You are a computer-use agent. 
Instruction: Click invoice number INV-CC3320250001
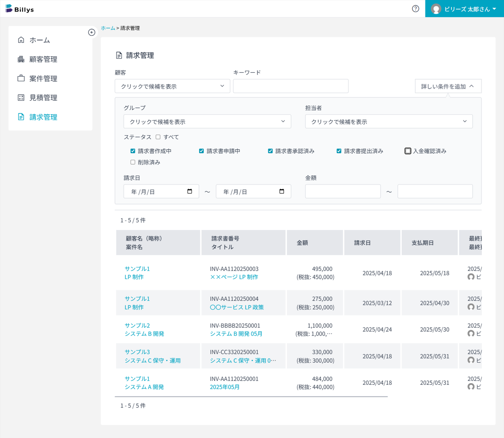(234, 352)
